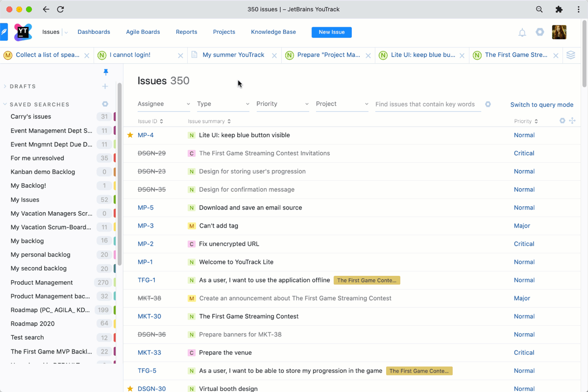Click the pin sidebar icon

(105, 72)
